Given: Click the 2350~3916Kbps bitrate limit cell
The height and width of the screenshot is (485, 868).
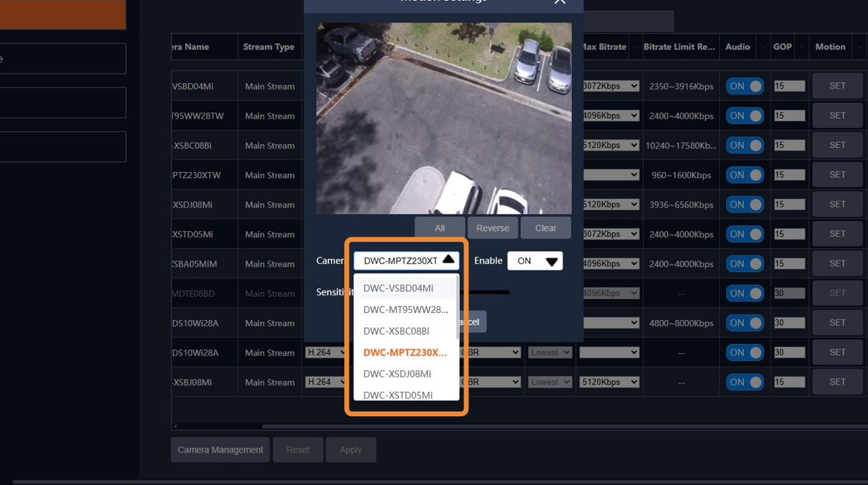Looking at the screenshot, I should click(681, 86).
